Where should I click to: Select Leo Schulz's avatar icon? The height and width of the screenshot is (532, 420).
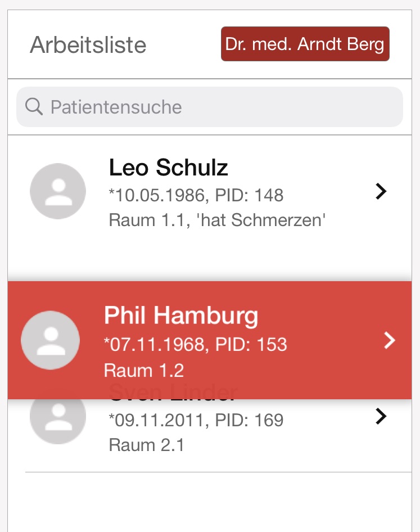pos(58,191)
